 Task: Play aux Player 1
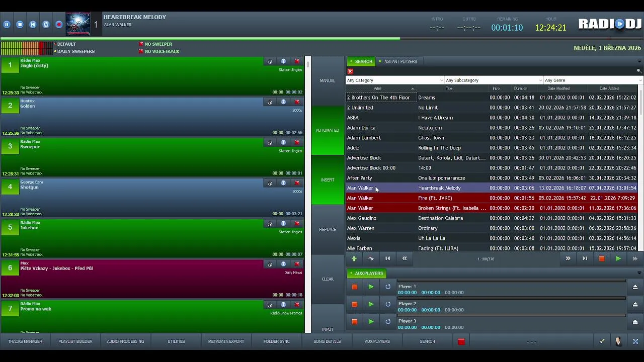371,287
